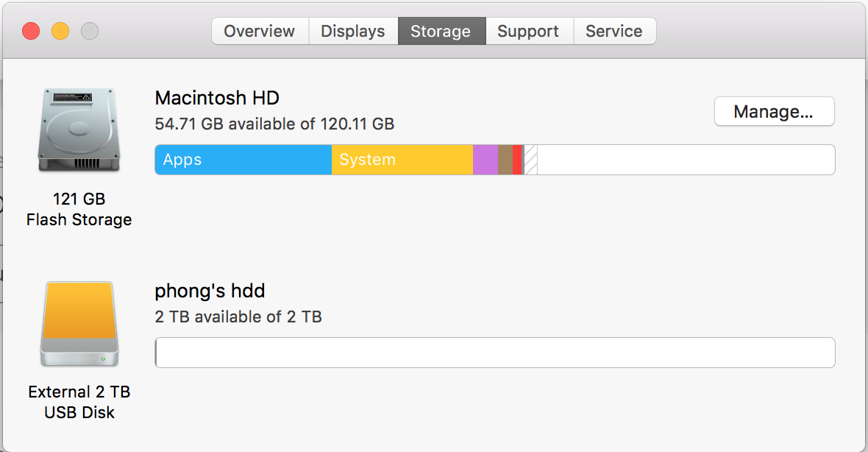Screen dimensions: 868x452
Task: Switch to the Displays tab
Action: (x=352, y=31)
